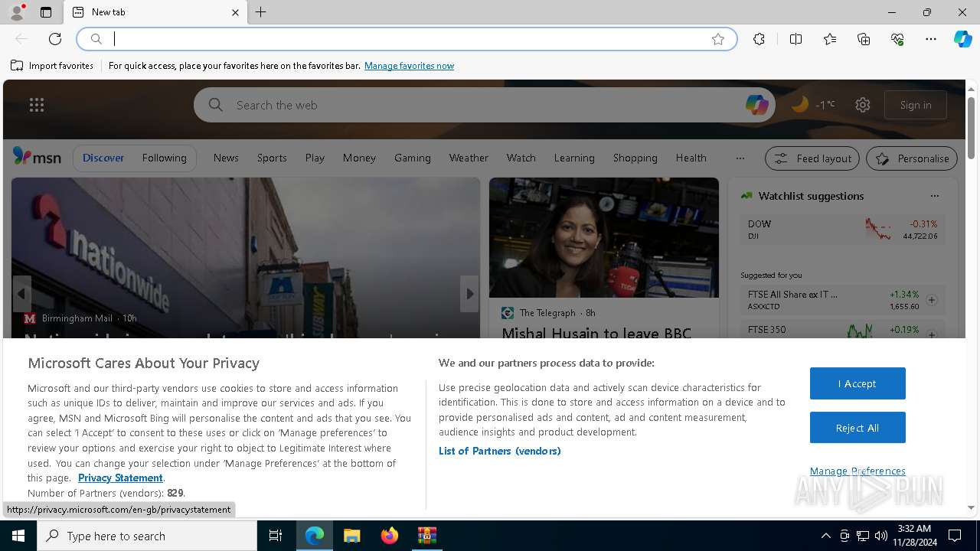Open the notification center icon
This screenshot has height=551, width=980.
coord(955,536)
